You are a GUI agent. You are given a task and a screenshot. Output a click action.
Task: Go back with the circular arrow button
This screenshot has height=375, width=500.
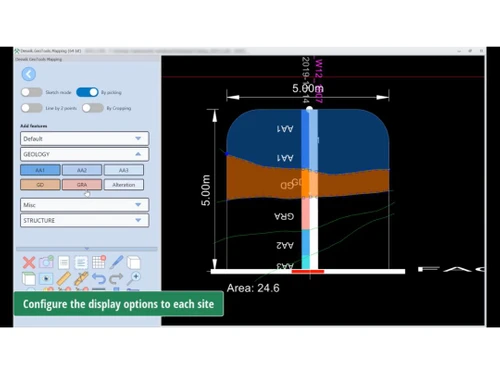[x=29, y=74]
